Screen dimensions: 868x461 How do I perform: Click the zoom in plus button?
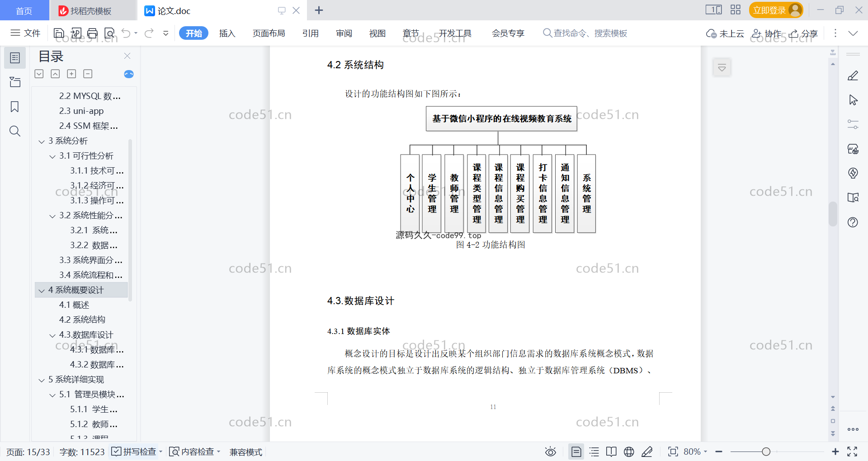click(x=835, y=452)
